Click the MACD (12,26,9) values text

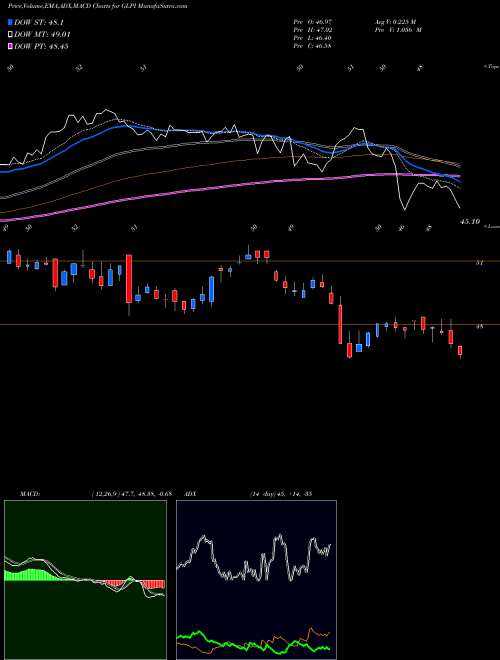pyautogui.click(x=131, y=493)
